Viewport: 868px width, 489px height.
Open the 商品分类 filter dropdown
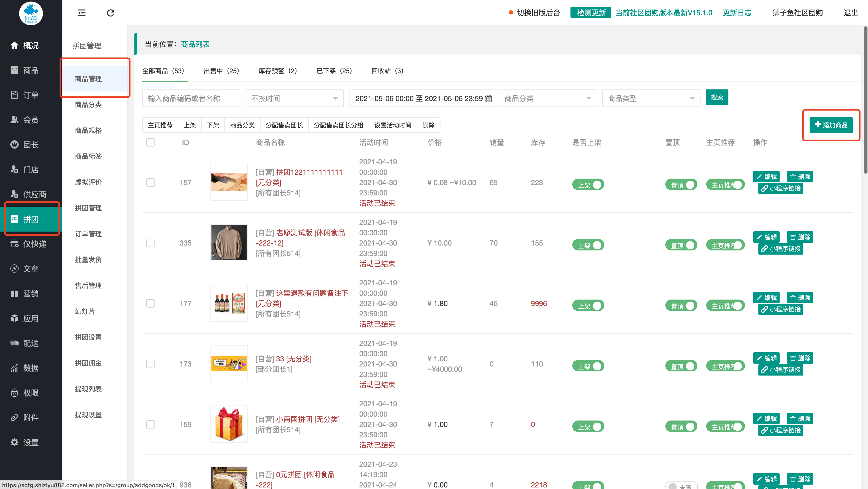click(548, 98)
